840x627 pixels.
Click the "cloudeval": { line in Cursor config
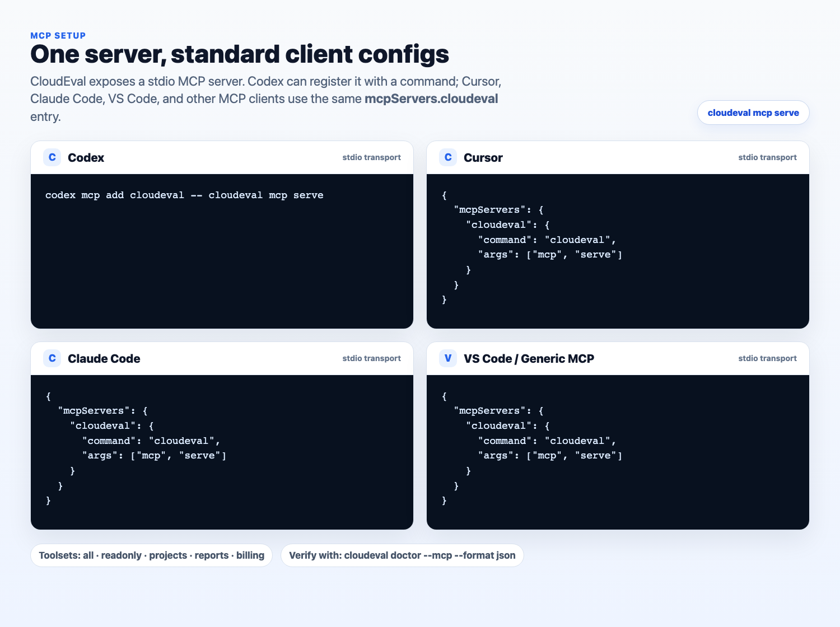tap(508, 225)
